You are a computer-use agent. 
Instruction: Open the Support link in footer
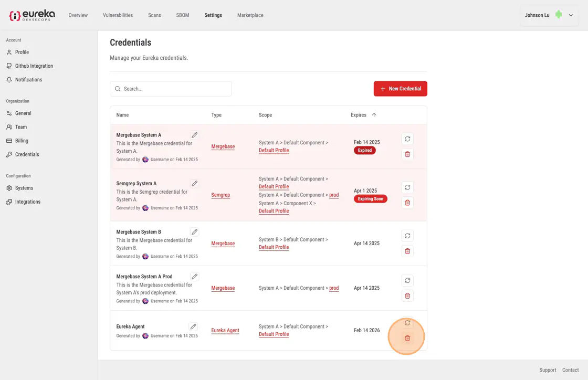tap(548, 370)
